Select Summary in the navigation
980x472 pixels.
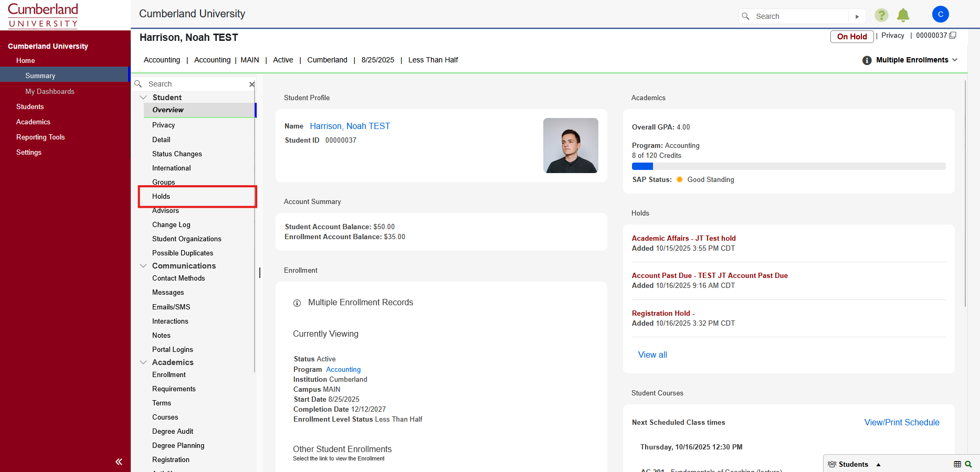40,76
